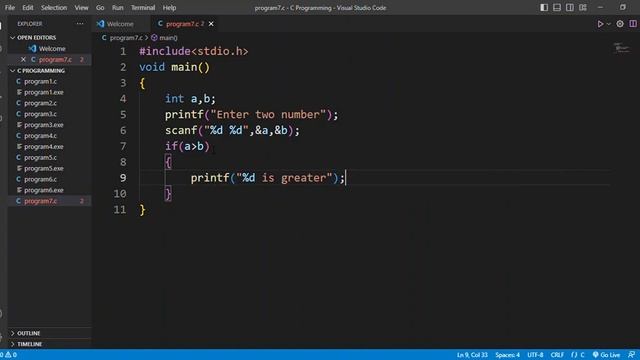Click on 'scanf' in line 6
Screen dimensions: 640x360
point(181,131)
